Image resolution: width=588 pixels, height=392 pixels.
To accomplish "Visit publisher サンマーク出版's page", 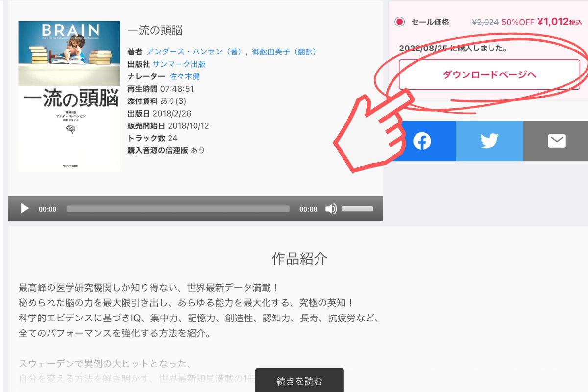I will pyautogui.click(x=180, y=64).
